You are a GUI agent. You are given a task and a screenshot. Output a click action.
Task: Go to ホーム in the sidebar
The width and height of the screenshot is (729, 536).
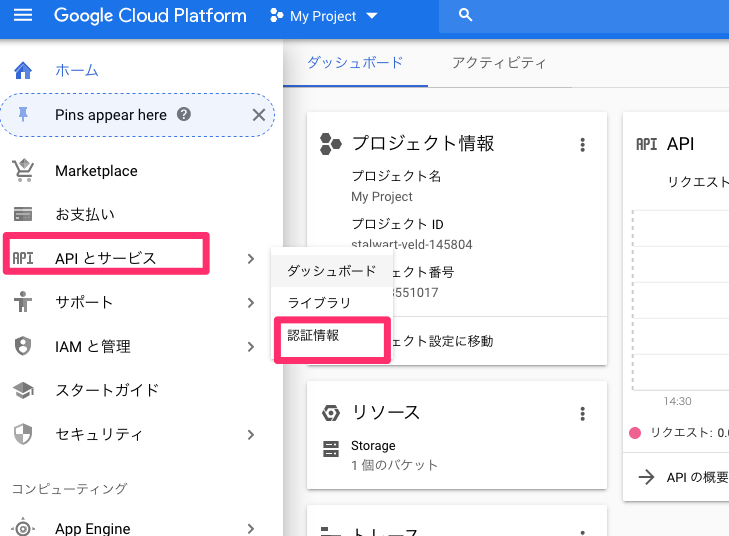coord(77,71)
